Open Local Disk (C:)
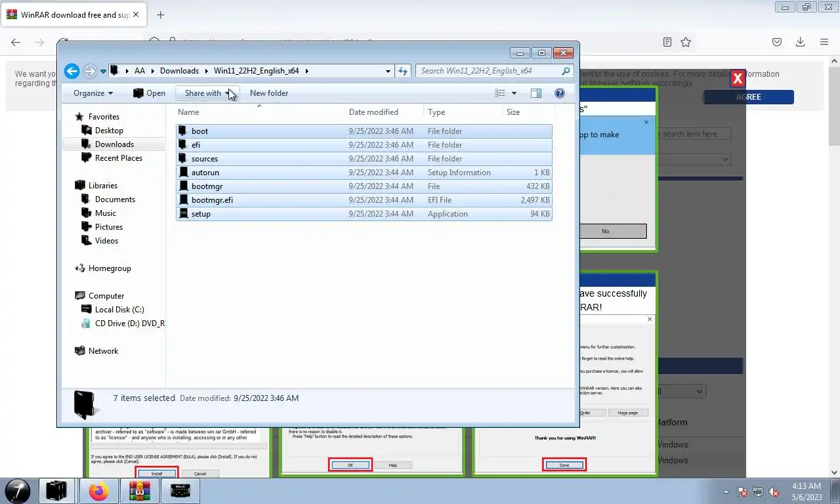This screenshot has width=840, height=504. [x=119, y=310]
